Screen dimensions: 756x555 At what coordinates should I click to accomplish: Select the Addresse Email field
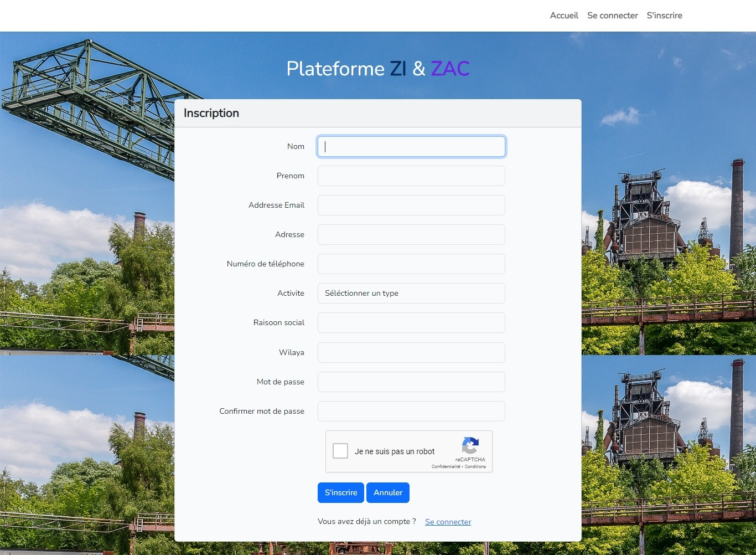coord(411,205)
